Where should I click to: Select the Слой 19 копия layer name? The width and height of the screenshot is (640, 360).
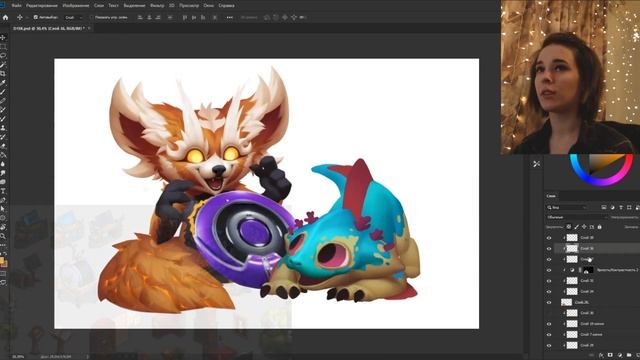tap(592, 324)
